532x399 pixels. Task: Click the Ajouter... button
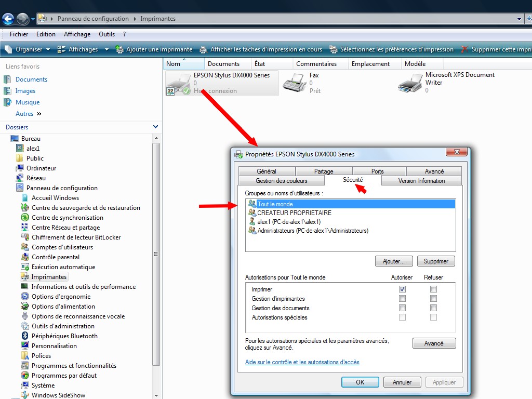[x=394, y=261]
